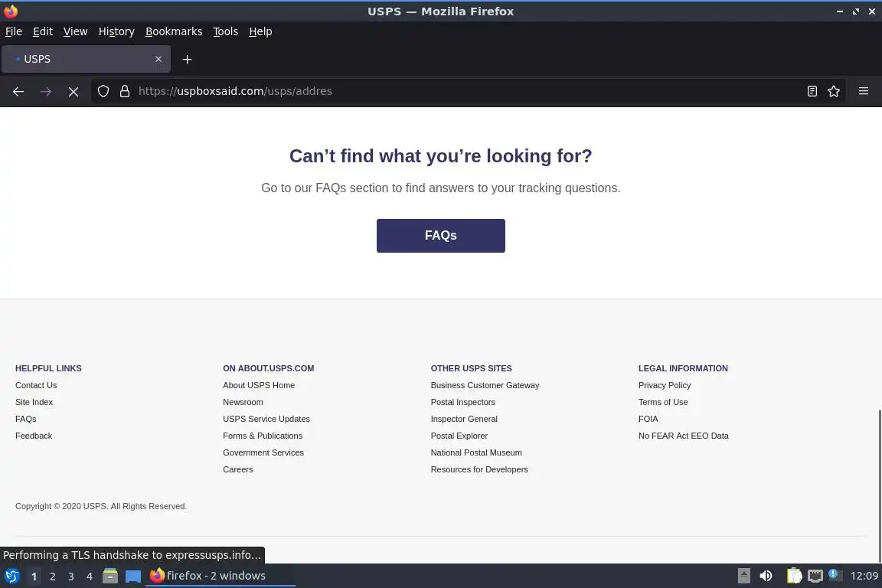
Task: Select firefox - 2 windows taskbar entry
Action: [x=220, y=576]
